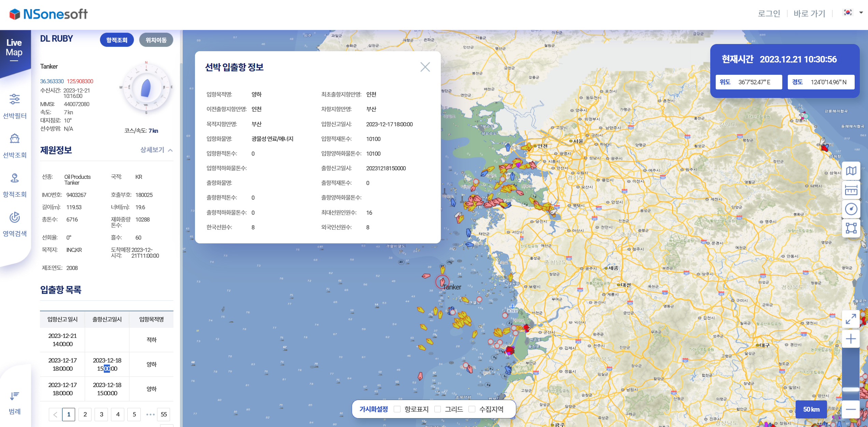Select the distance ruler measure tool
This screenshot has height=427, width=868.
(x=851, y=190)
